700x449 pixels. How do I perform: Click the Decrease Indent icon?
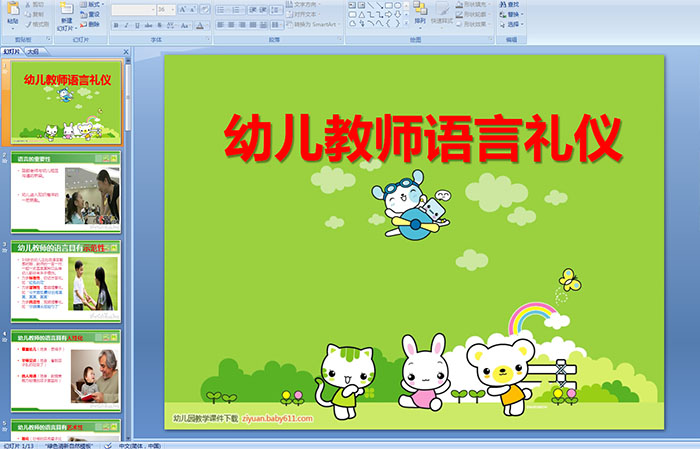pos(253,10)
